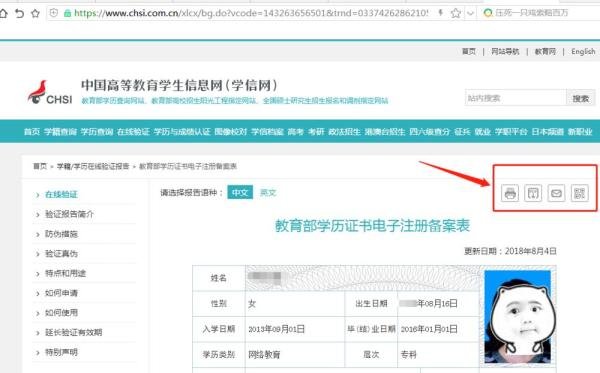The height and width of the screenshot is (373, 600).
Task: Click the browser home icon
Action: click(x=3, y=14)
